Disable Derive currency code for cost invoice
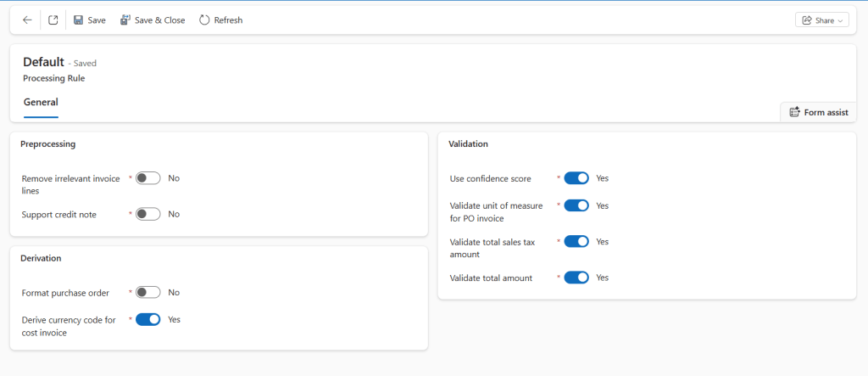Screen dimensions: 868x376 pyautogui.click(x=148, y=319)
